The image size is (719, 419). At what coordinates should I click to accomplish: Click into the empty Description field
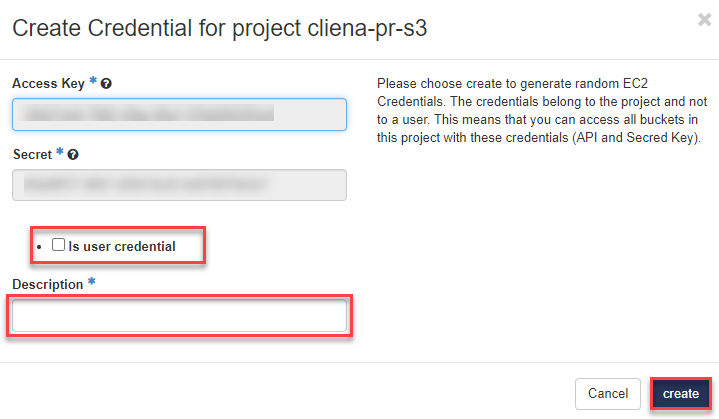179,315
